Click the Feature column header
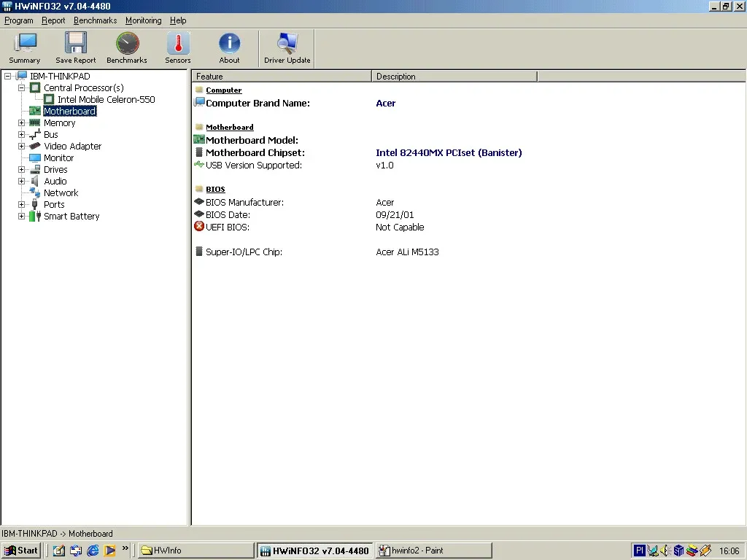This screenshot has height=560, width=747. point(282,76)
